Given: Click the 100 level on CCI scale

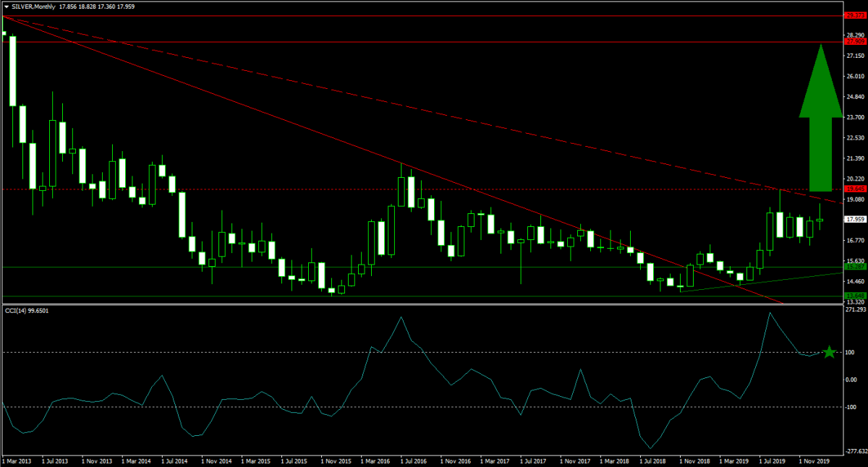Looking at the screenshot, I should (x=851, y=352).
